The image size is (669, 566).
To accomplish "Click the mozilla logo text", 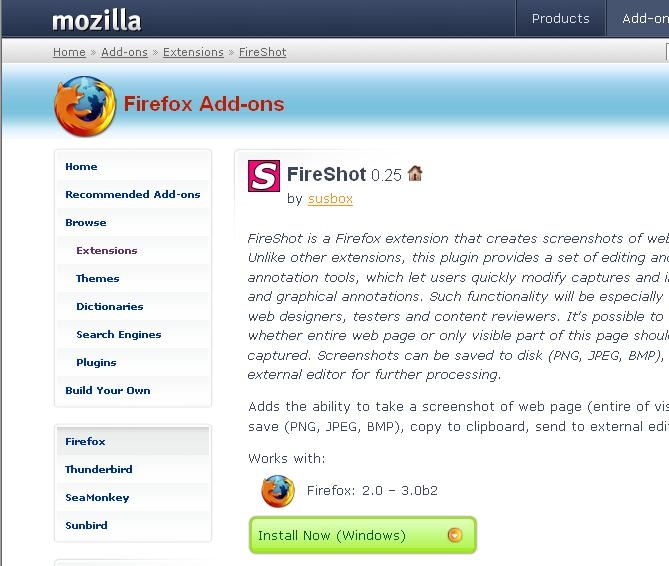I will (x=96, y=20).
